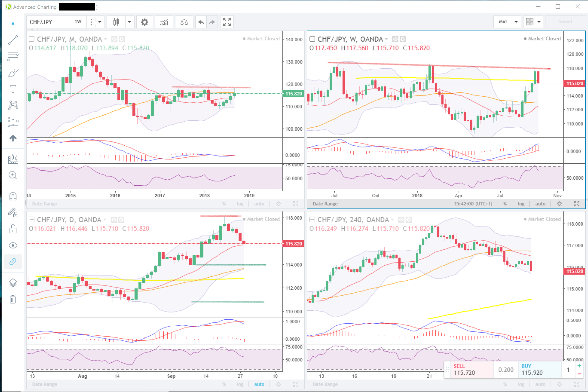
Task: Open the zoom in tool
Action: [x=13, y=175]
